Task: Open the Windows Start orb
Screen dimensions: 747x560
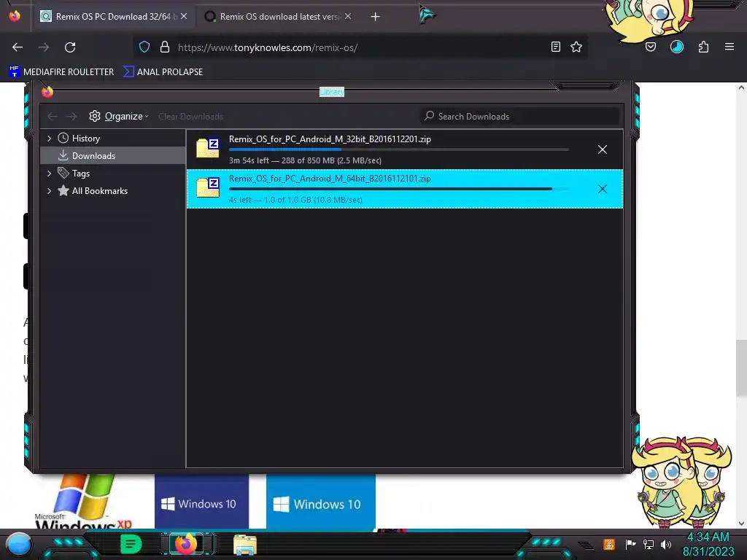Action: [19, 545]
